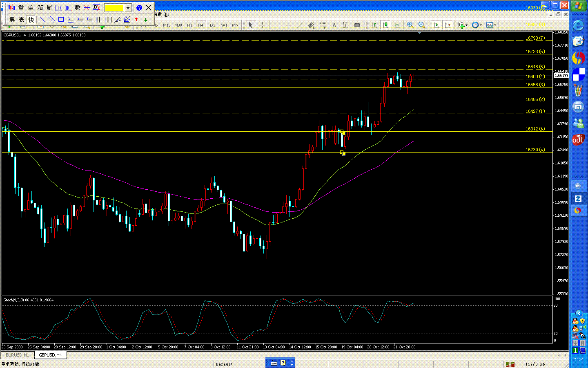588x368 pixels.
Task: Click the red X cross-line icon
Action: coord(87,8)
